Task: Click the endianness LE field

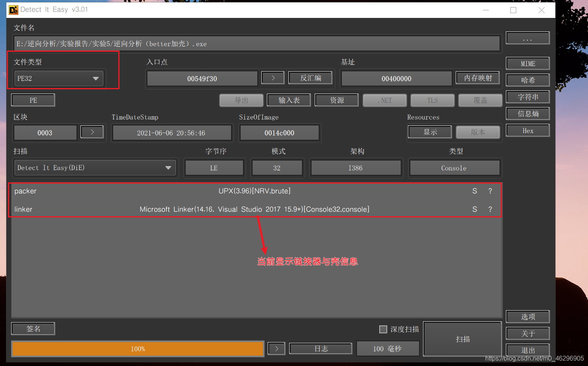Action: tap(214, 168)
